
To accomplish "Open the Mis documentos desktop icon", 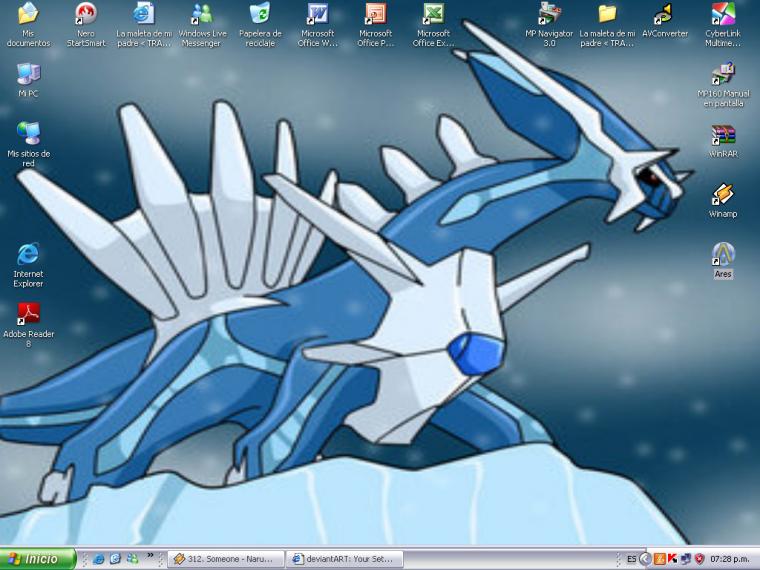I will click(x=28, y=24).
